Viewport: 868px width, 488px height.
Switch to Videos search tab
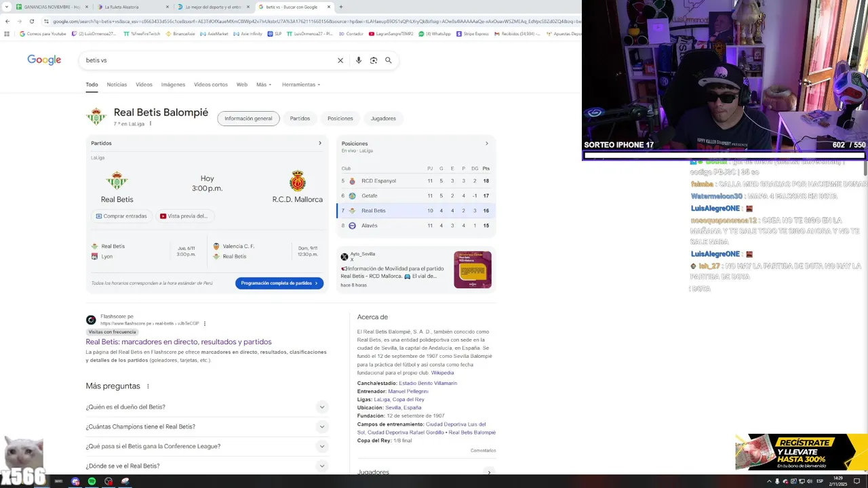pyautogui.click(x=144, y=85)
